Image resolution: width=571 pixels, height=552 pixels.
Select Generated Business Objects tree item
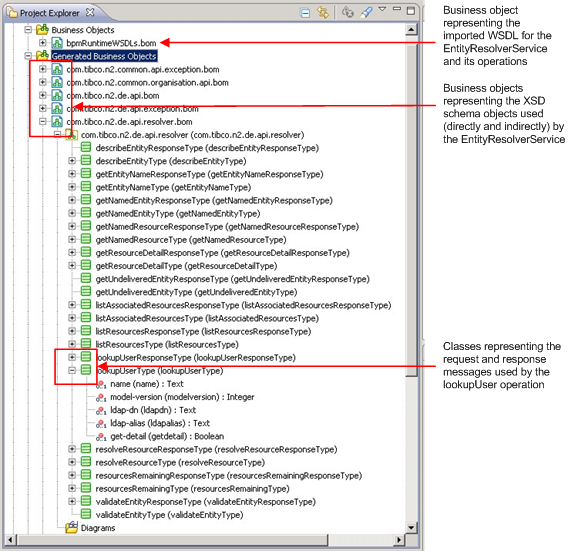click(x=104, y=56)
